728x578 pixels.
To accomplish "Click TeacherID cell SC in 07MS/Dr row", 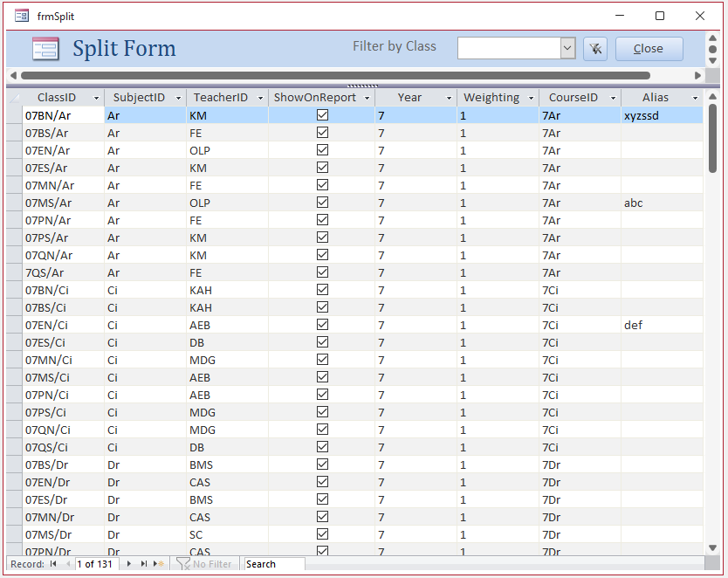I will point(228,534).
